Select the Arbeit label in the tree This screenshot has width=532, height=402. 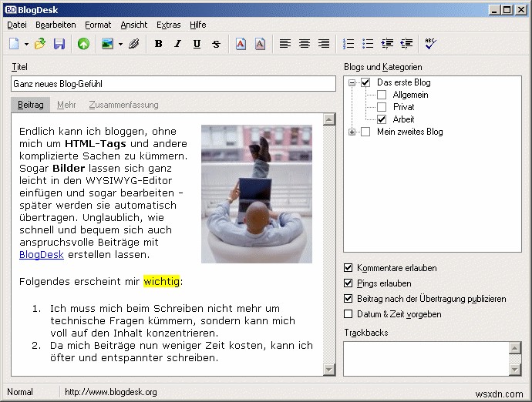tap(403, 119)
